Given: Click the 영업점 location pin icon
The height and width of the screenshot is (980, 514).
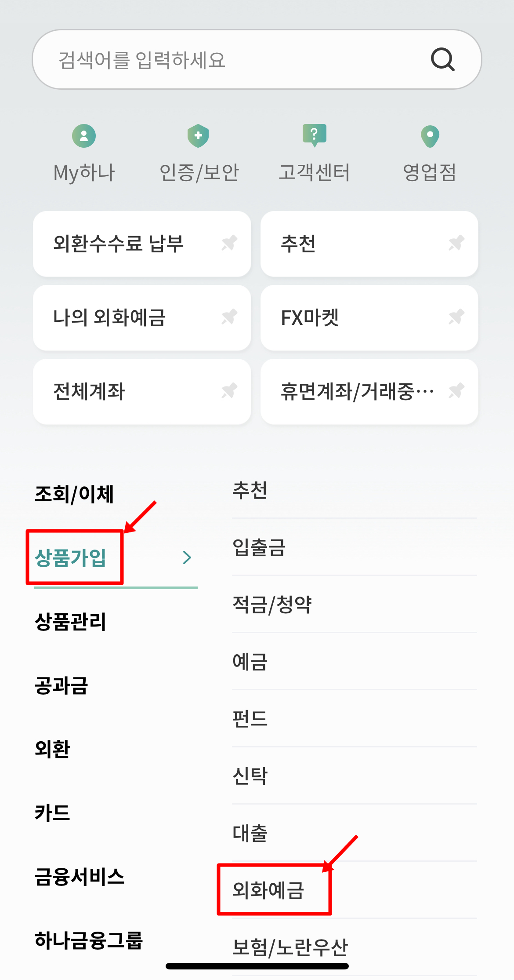Looking at the screenshot, I should (x=430, y=135).
